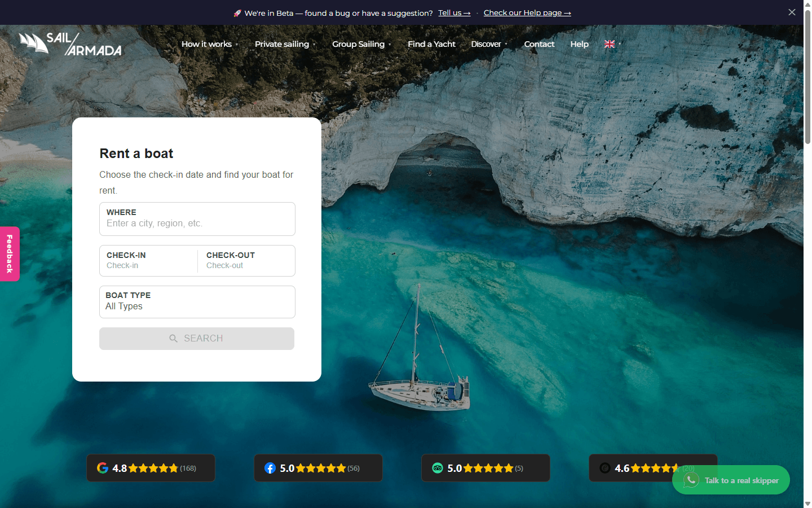Expand the Discover menu
Viewport: 812px width, 508px height.
489,44
